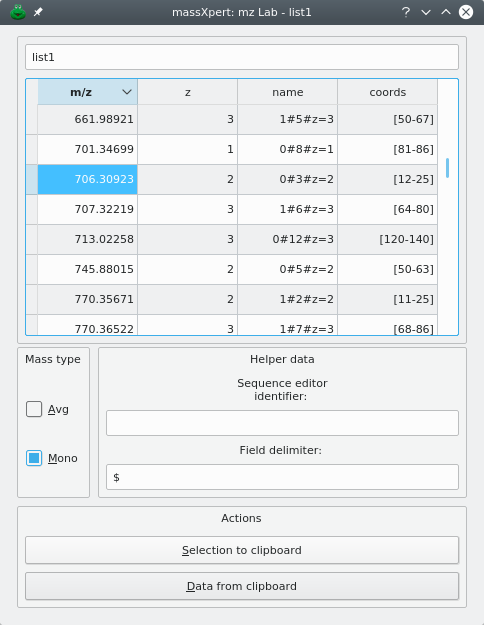Enable the Avg mass type checkbox

tap(34, 409)
